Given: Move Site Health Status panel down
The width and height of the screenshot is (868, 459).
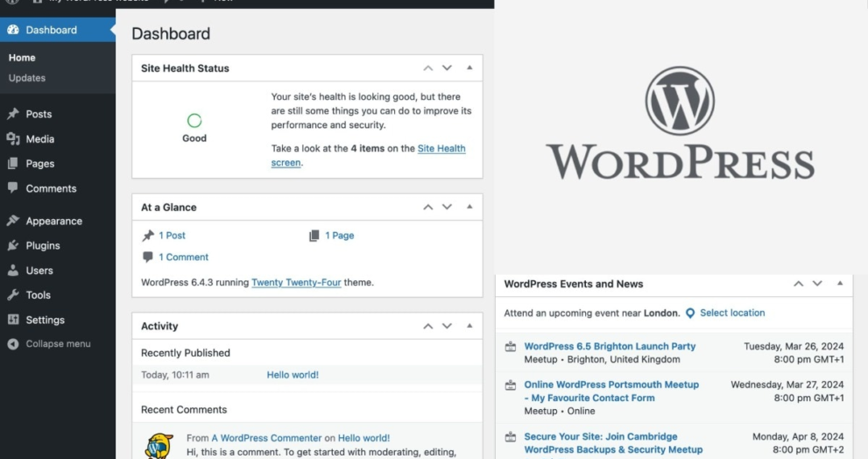Looking at the screenshot, I should click(x=447, y=68).
